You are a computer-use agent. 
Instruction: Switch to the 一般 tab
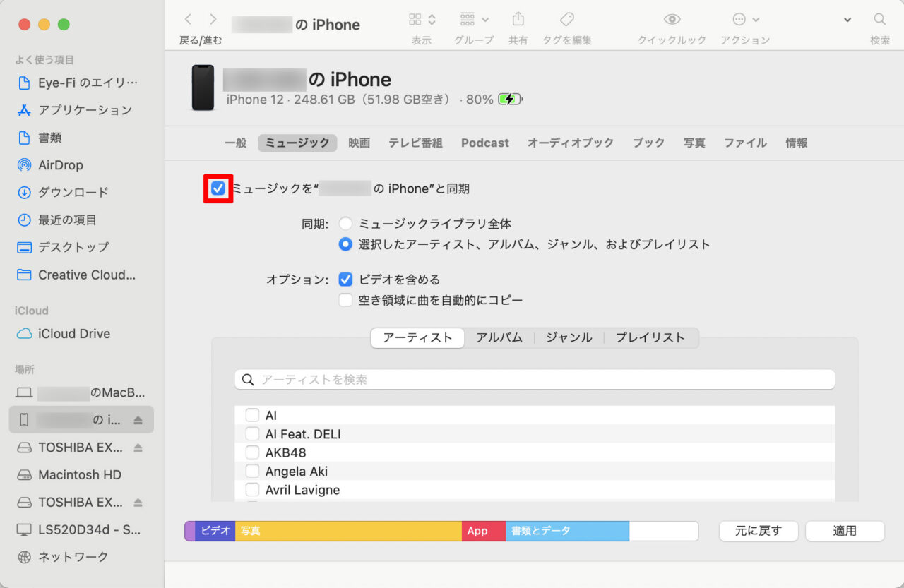[x=236, y=143]
